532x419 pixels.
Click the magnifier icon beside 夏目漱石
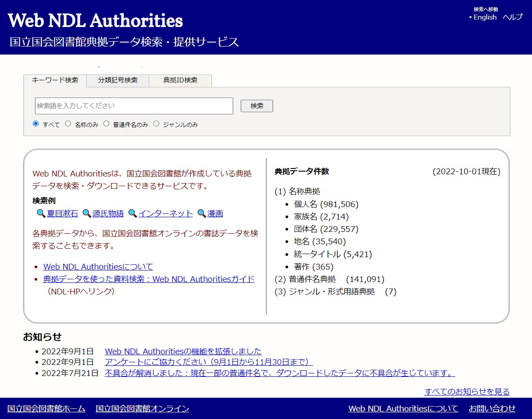pyautogui.click(x=40, y=213)
